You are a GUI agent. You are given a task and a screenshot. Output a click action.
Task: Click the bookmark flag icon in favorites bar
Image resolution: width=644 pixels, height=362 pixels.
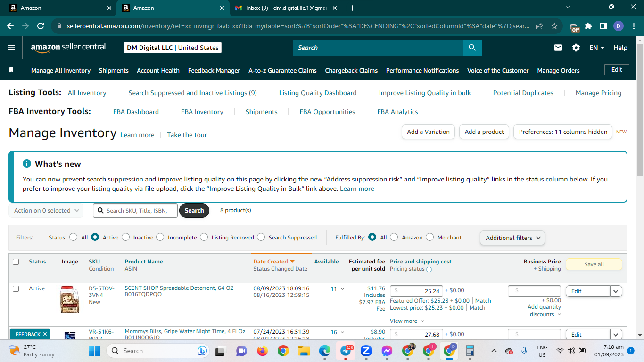(x=11, y=70)
